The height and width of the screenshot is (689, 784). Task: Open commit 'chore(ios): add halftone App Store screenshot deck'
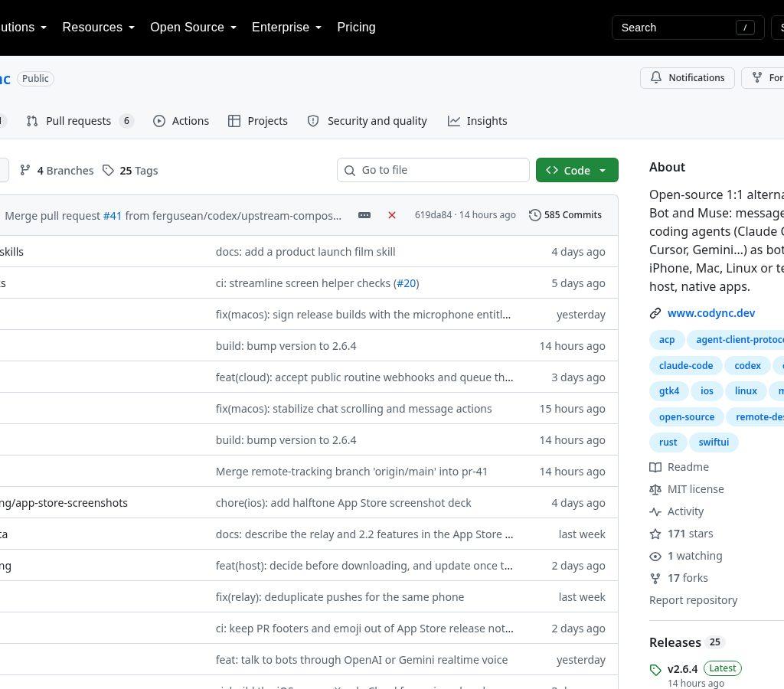point(344,503)
